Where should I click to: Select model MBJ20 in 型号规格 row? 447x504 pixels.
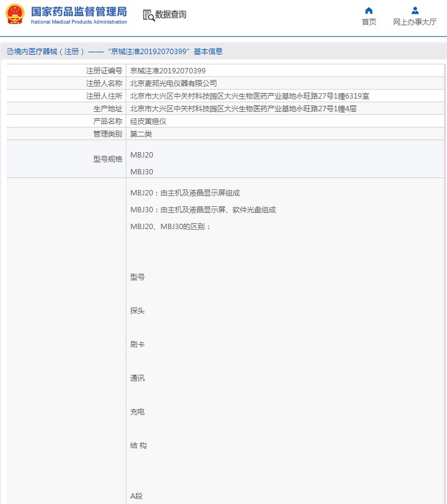coord(142,155)
